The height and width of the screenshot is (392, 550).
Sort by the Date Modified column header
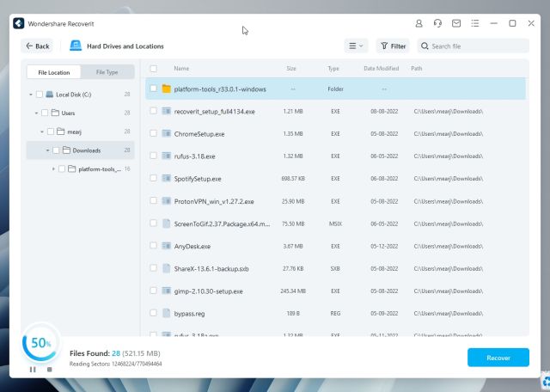(x=382, y=69)
